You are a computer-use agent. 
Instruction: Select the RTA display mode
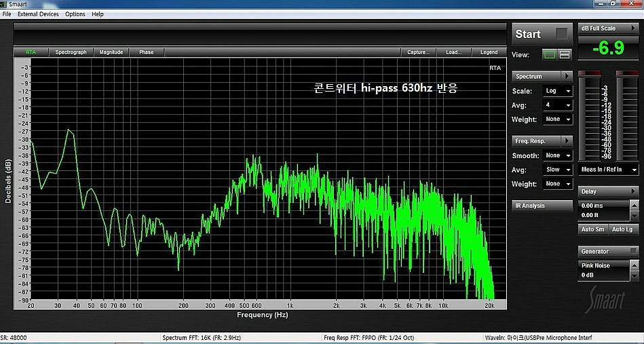click(x=31, y=52)
